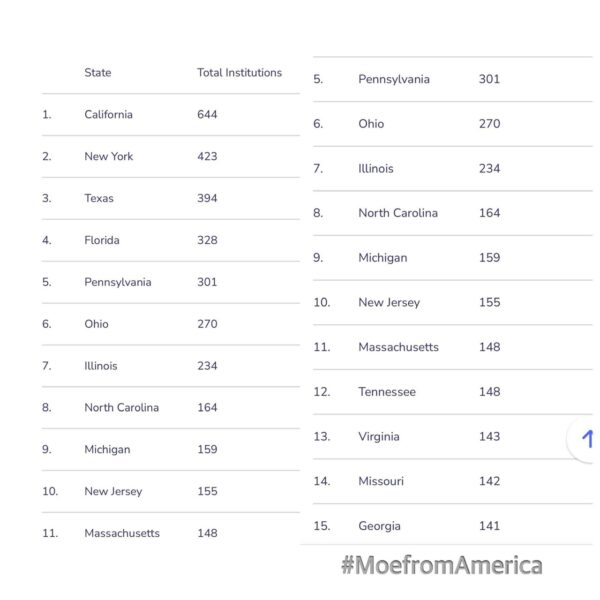Select the New York entry
The width and height of the screenshot is (600, 600).
[x=109, y=156]
